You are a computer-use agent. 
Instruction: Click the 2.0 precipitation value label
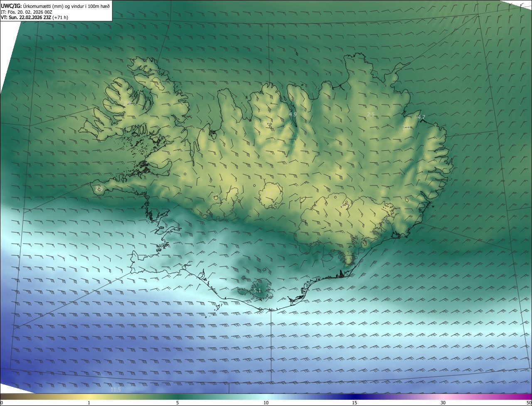(x=406, y=127)
